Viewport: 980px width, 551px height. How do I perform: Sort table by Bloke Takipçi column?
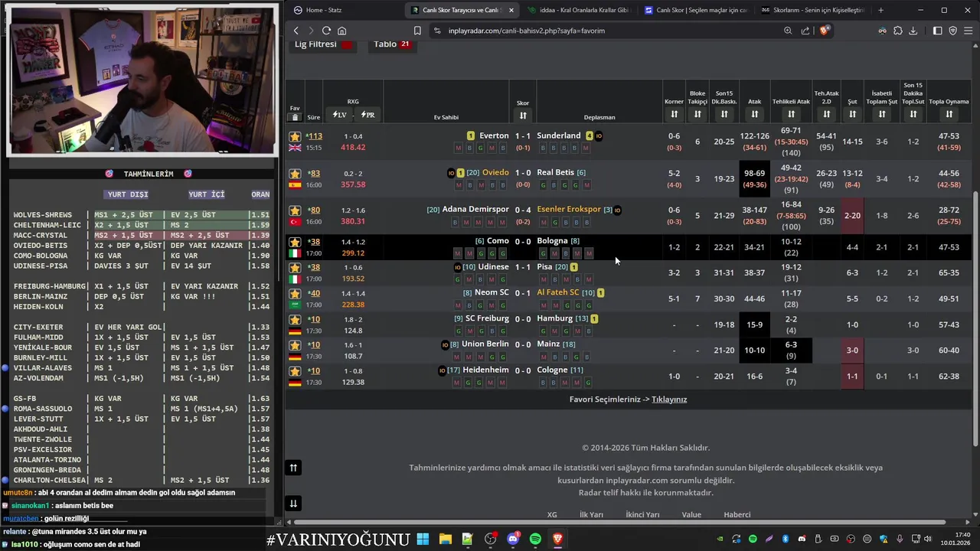[x=697, y=114]
